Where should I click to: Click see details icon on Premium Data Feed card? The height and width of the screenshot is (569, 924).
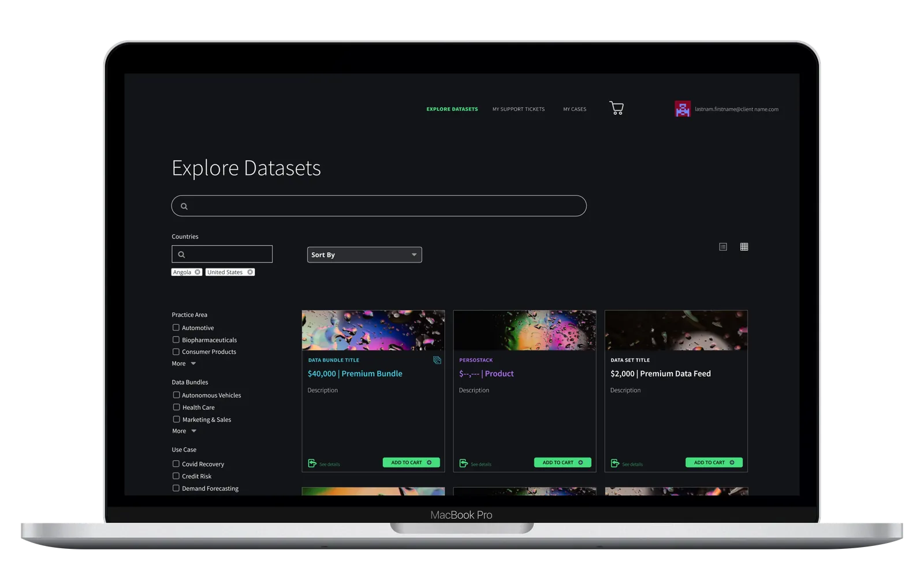click(x=615, y=463)
